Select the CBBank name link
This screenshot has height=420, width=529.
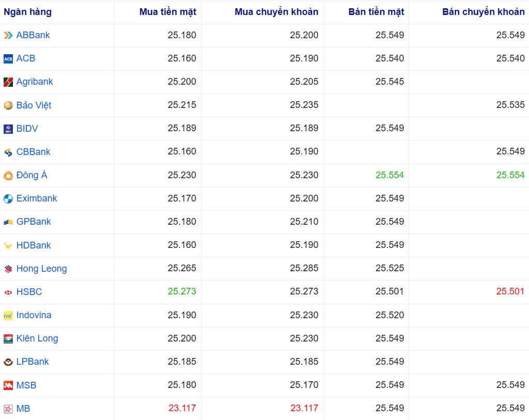pos(34,152)
